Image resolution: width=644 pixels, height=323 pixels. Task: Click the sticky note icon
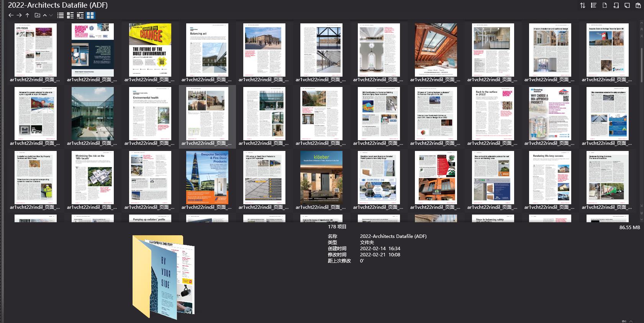pyautogui.click(x=627, y=5)
